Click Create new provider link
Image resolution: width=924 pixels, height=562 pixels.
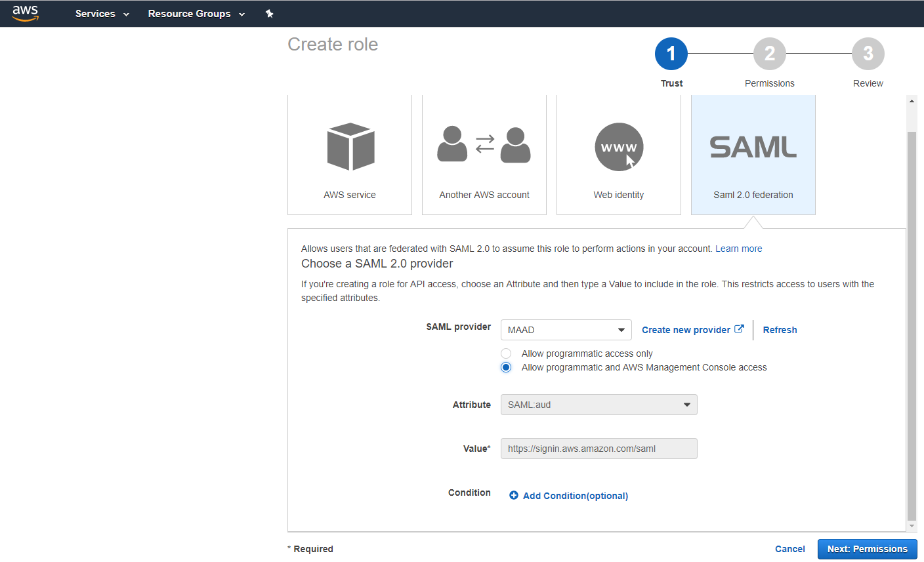(x=686, y=330)
